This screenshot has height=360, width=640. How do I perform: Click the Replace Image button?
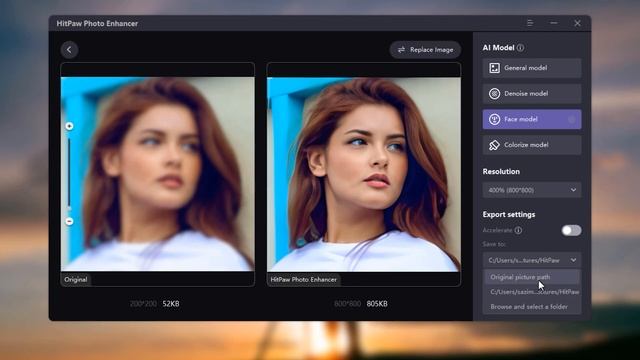pyautogui.click(x=425, y=49)
